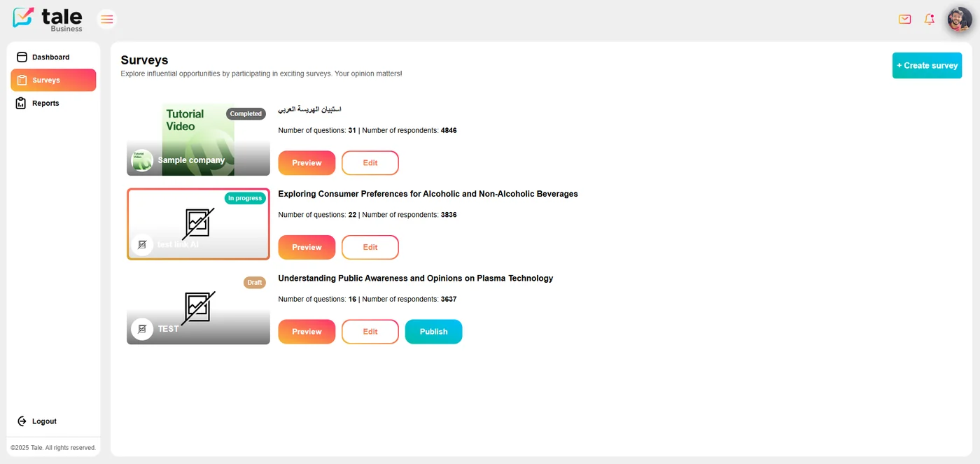
Task: Open the notifications bell
Action: (929, 19)
